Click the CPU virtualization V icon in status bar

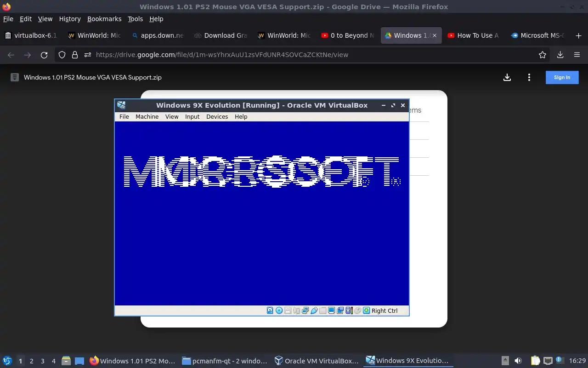coord(349,310)
